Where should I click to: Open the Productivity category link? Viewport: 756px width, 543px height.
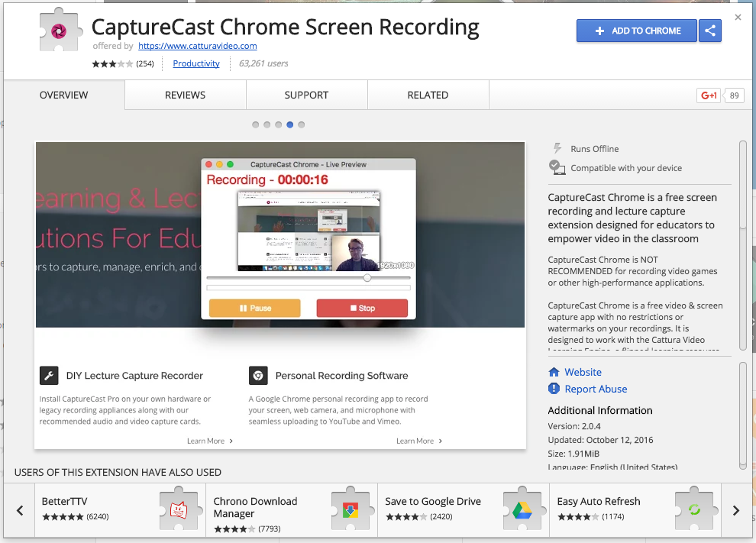tap(196, 63)
